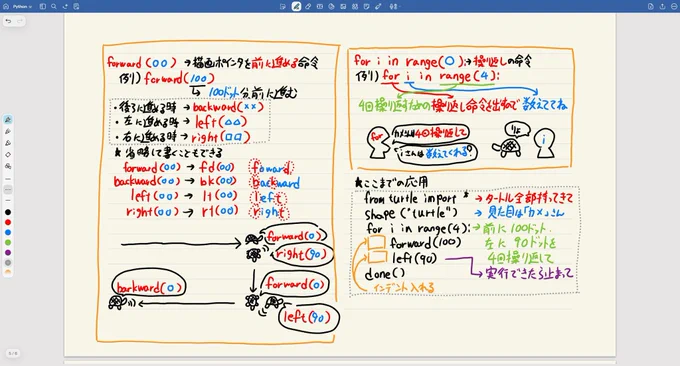
Task: Pick the third stroke width option
Action: 8,200
